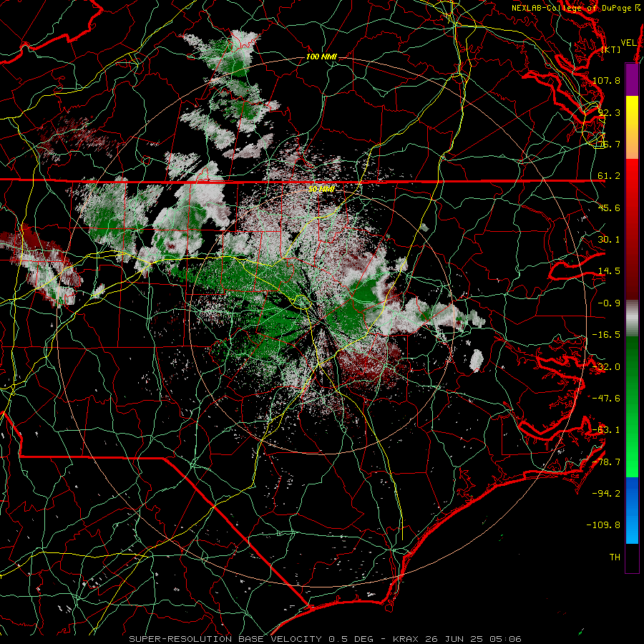Click the SUPER-RESOLUTION BASE VELOCITY caption text
Viewport: 644px width, 644px height.
point(225,639)
